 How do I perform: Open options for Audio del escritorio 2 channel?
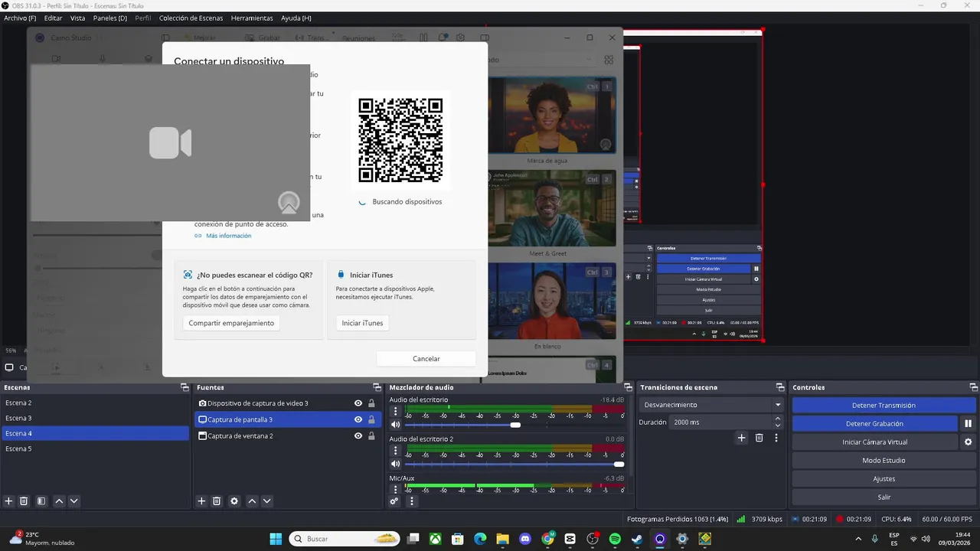pyautogui.click(x=395, y=452)
